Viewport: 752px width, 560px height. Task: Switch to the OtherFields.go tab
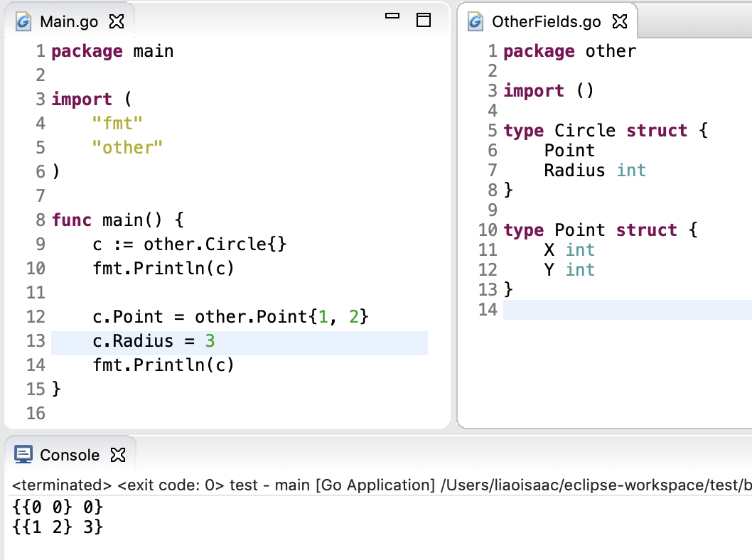[x=546, y=22]
